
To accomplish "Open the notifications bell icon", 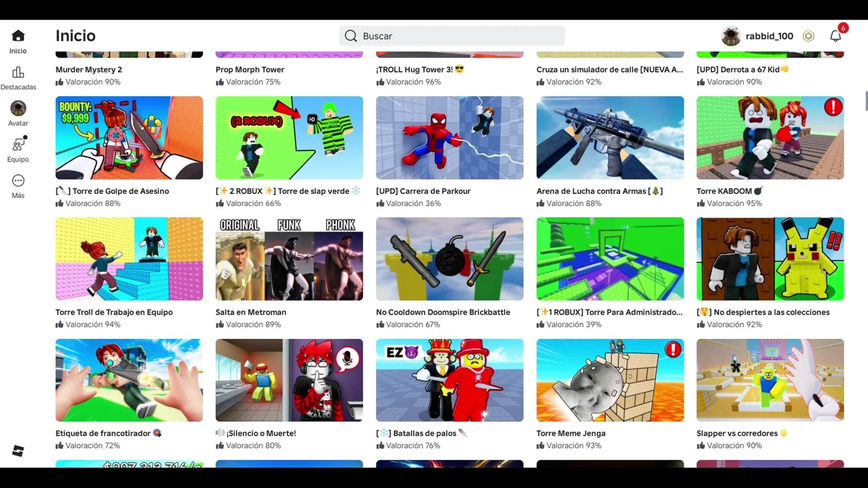I will [835, 36].
